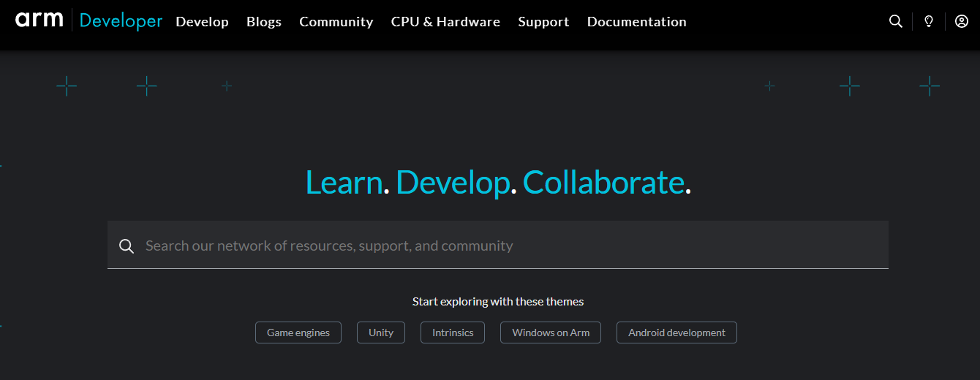Open the Documentation menu
This screenshot has height=380, width=980.
(637, 22)
